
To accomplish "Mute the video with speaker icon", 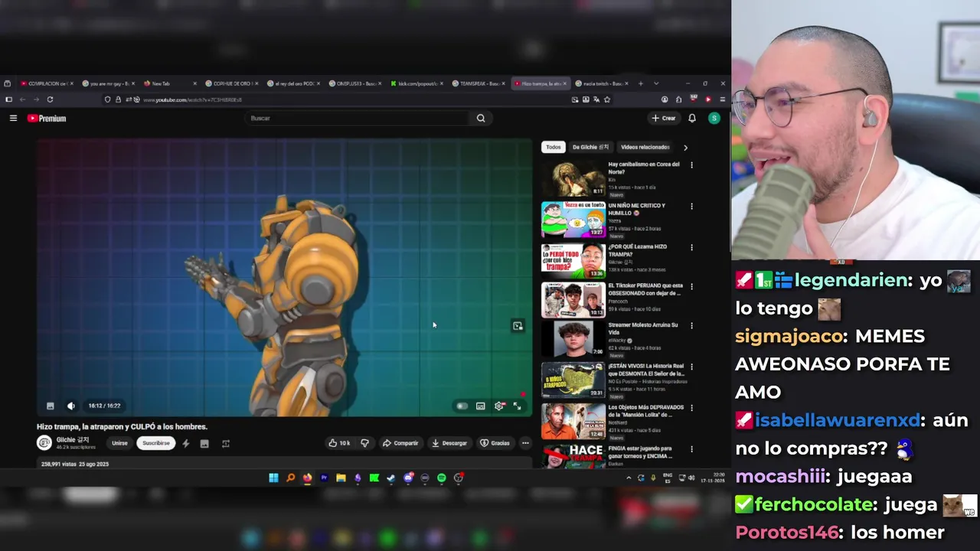I will tap(71, 406).
